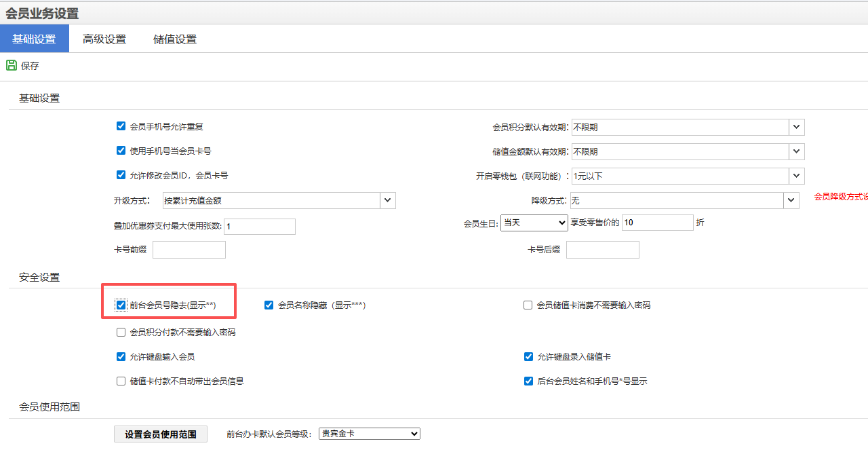Screen dimensions: 868x452
Task: Open 储值金额默认有效期 dropdown arrow
Action: click(797, 151)
